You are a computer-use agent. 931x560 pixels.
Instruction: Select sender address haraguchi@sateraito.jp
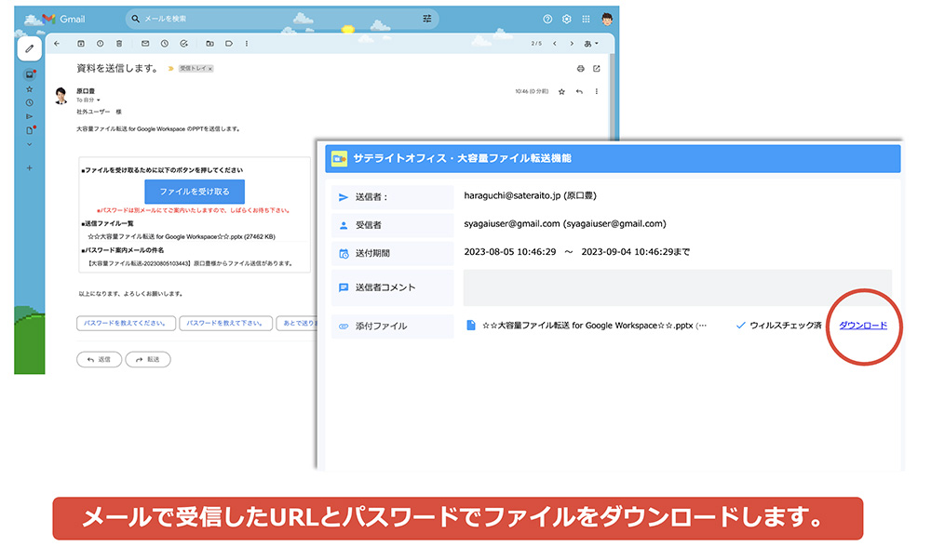(x=512, y=195)
